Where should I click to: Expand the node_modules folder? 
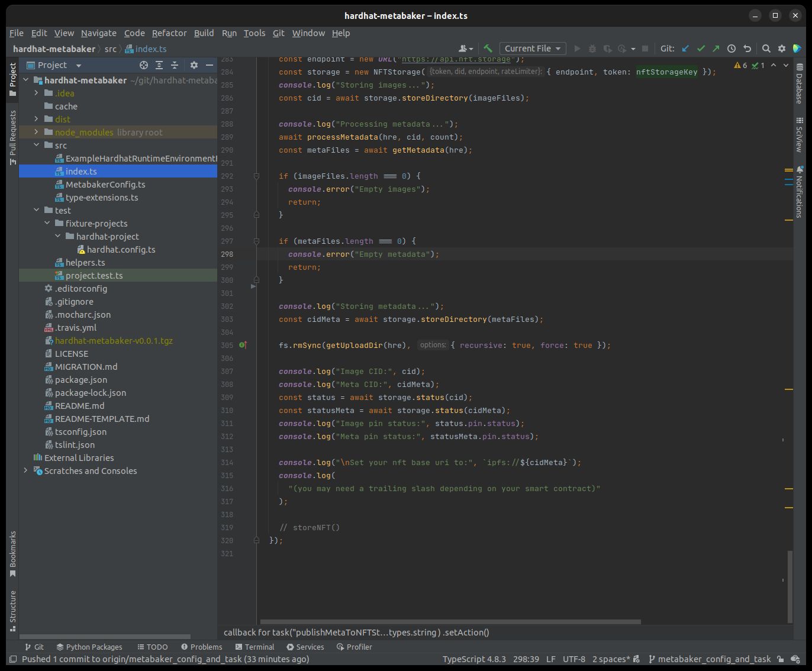click(36, 132)
